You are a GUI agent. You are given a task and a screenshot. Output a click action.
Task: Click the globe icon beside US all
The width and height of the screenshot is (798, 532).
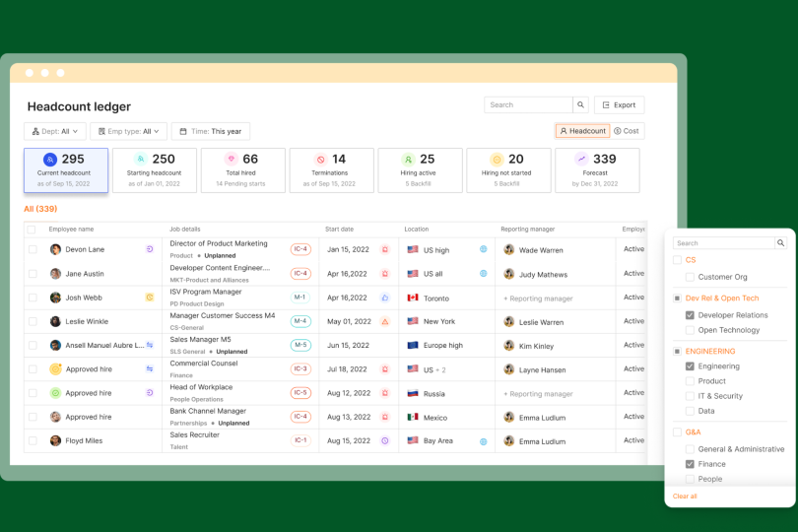click(483, 273)
